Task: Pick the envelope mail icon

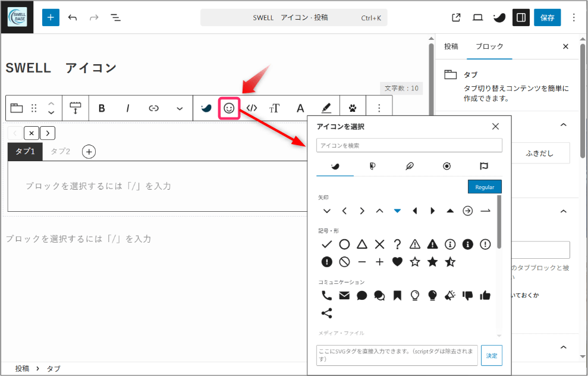Action: click(344, 296)
